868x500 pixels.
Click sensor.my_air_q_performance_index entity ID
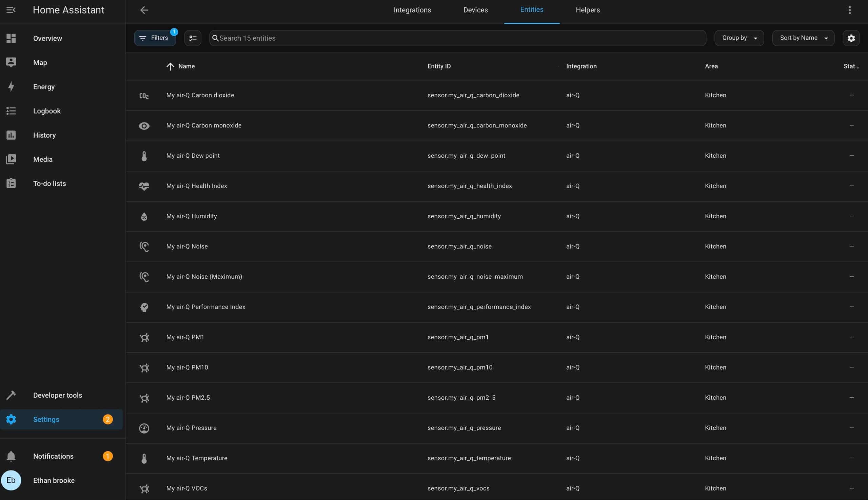point(479,307)
